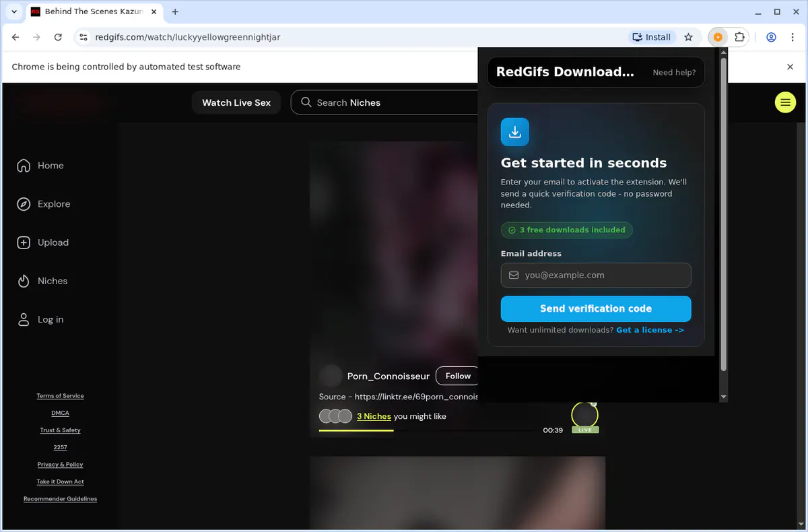The height and width of the screenshot is (532, 808).
Task: Click popup scrollbar up arrow
Action: (724, 52)
